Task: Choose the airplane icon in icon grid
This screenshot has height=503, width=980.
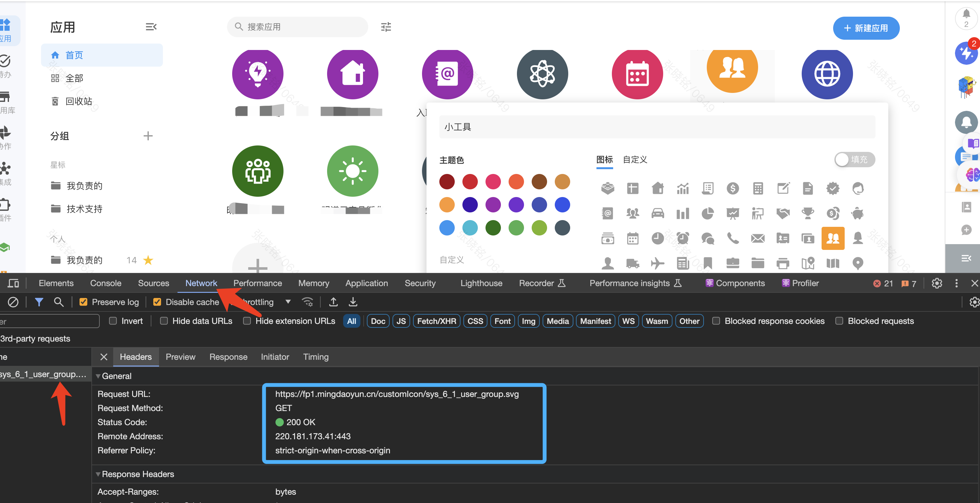Action: click(657, 263)
